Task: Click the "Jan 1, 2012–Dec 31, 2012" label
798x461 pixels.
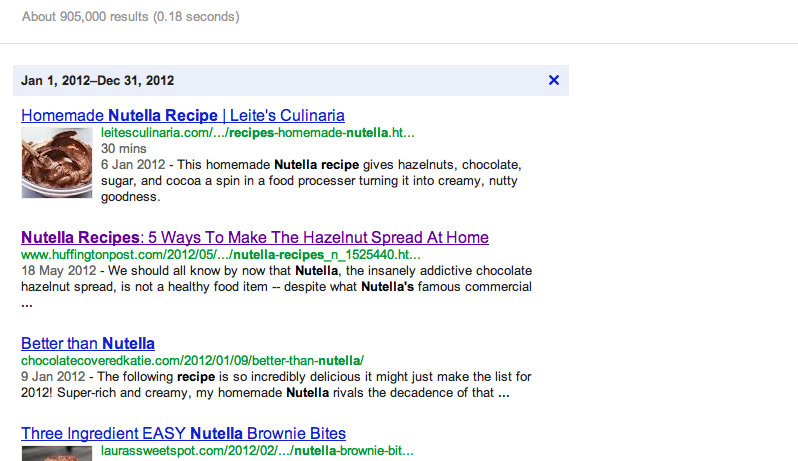Action: pyautogui.click(x=98, y=80)
